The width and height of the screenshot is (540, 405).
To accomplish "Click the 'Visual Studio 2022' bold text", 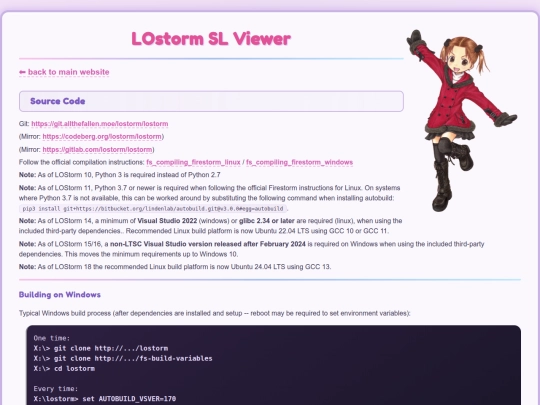I will click(x=167, y=221).
